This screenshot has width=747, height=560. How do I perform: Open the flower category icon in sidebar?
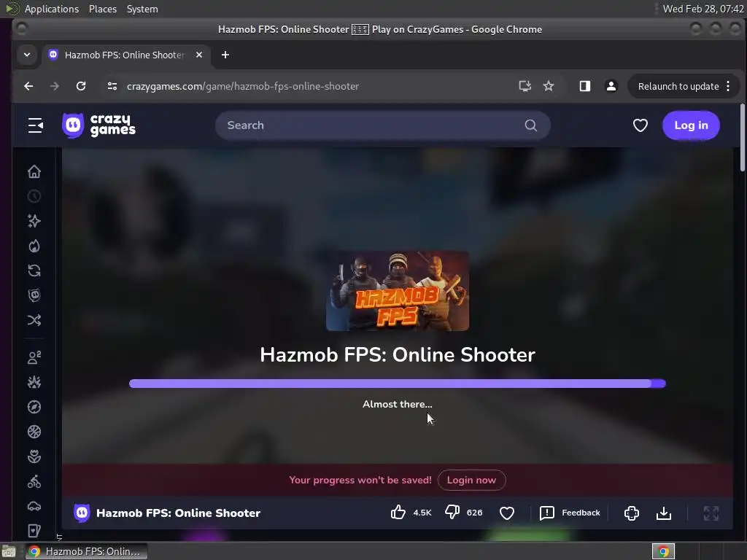point(34,456)
